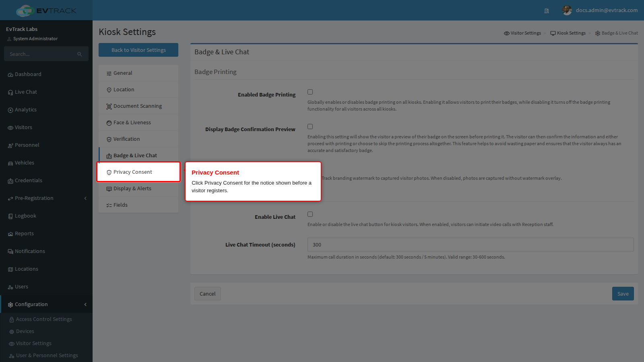The height and width of the screenshot is (362, 644).
Task: Select the Document Scanning tab
Action: coord(138,106)
